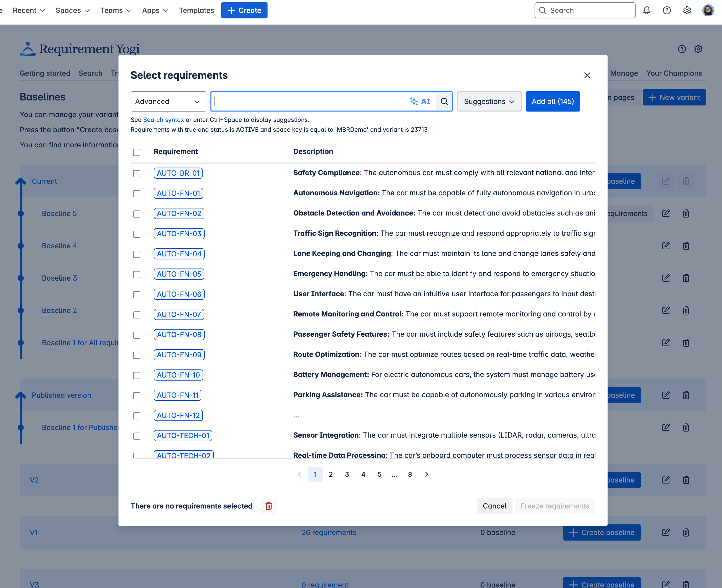
Task: Open the Templates menu item
Action: (196, 11)
